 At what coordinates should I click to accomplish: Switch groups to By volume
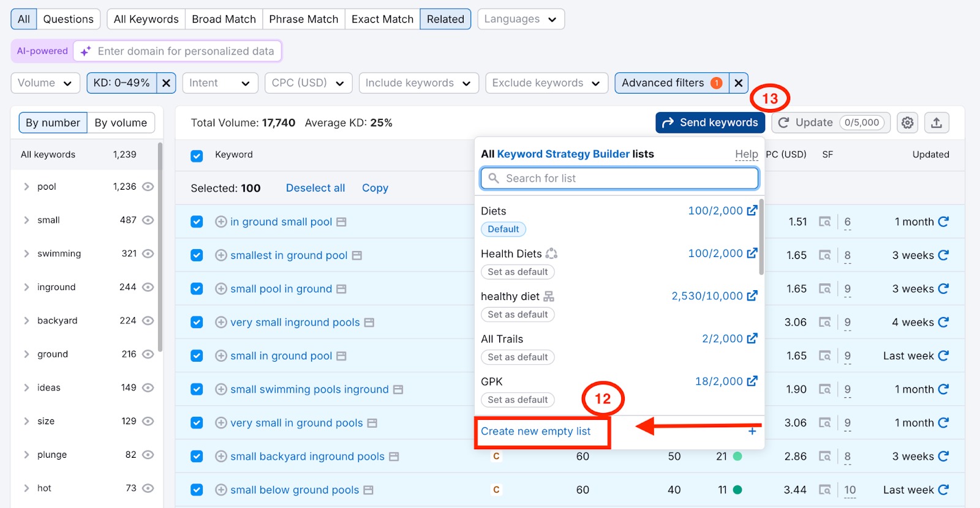click(x=121, y=122)
